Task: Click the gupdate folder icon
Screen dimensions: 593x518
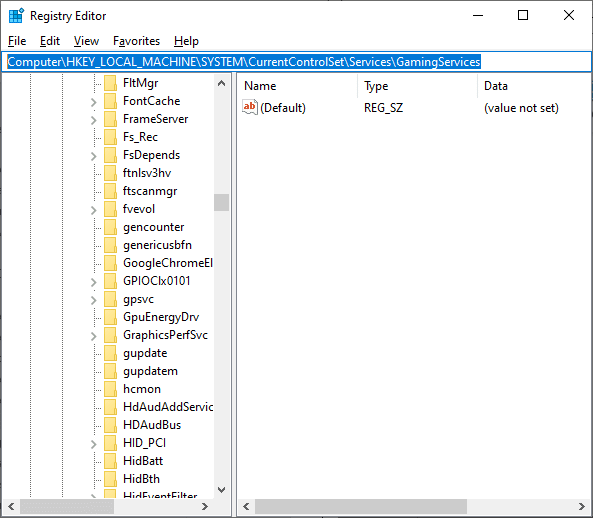Action: coord(110,353)
